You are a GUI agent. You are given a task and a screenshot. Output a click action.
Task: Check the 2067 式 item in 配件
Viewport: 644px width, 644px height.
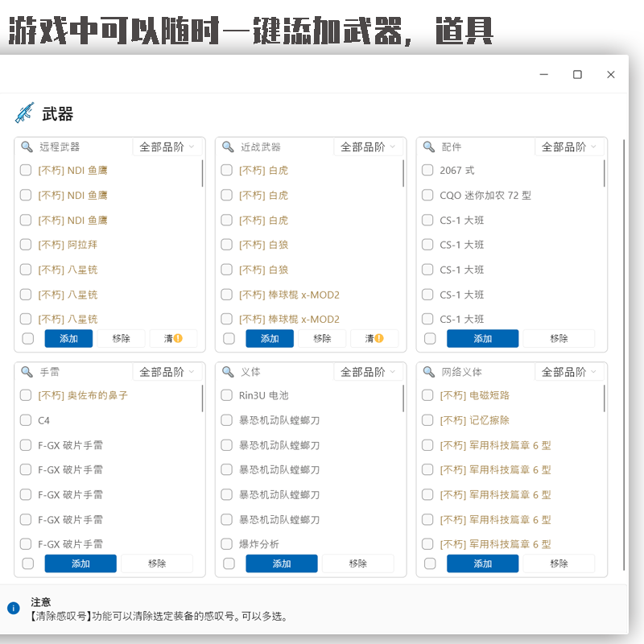point(427,170)
